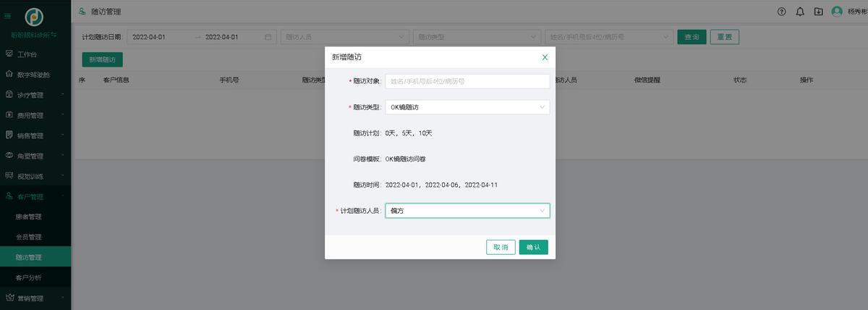Click the 销售管理 icon
This screenshot has height=310, width=868.
click(9, 135)
